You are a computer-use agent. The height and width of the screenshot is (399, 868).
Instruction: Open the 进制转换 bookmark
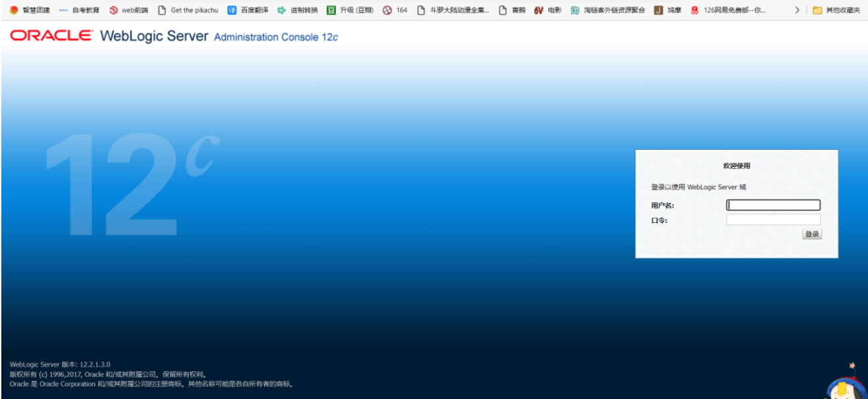coord(298,11)
